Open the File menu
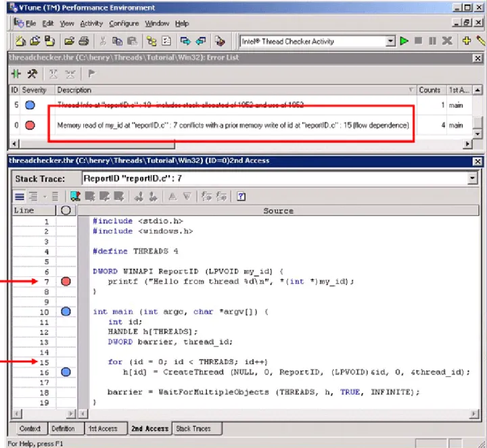The height and width of the screenshot is (448, 487). coord(30,23)
